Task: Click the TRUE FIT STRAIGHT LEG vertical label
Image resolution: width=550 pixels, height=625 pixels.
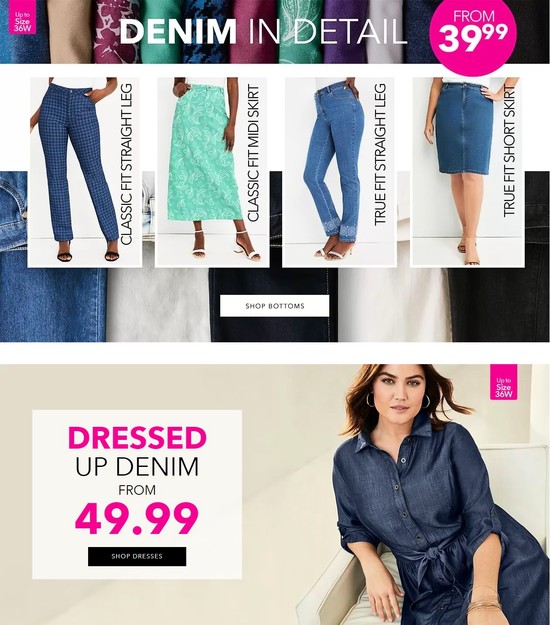Action: point(380,154)
